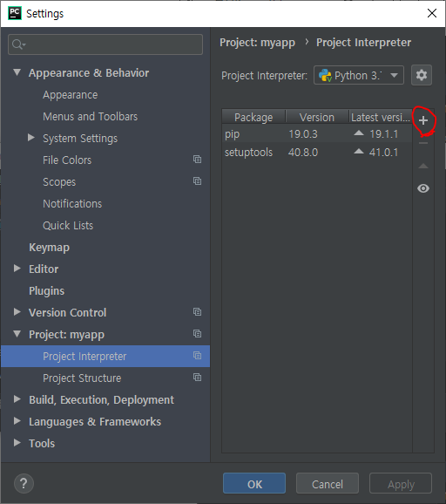Sort by Latest version column header
This screenshot has width=446, height=504.
click(x=381, y=117)
